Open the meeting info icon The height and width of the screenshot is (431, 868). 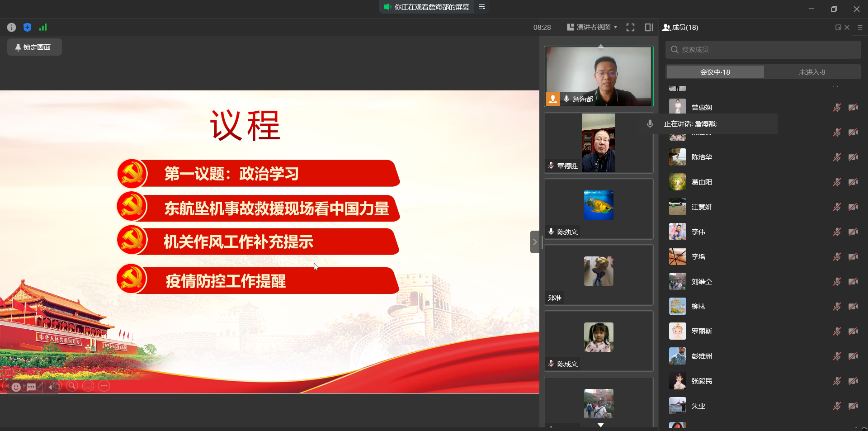pos(12,28)
